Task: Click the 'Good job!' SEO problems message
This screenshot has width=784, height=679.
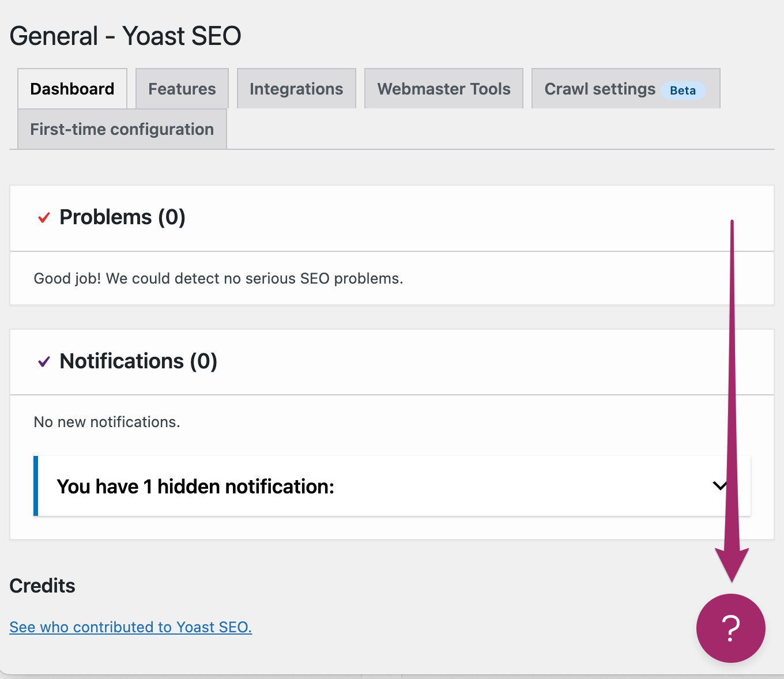Action: [218, 278]
